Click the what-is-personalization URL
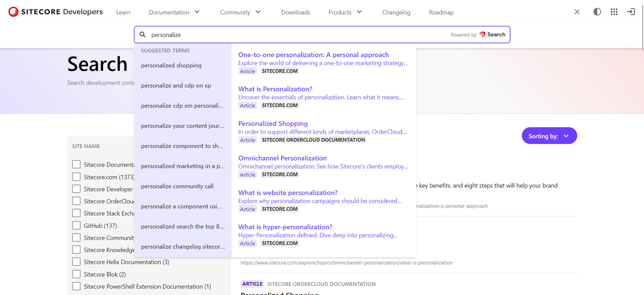Viewport: 644px width, 295px height. pos(346,263)
